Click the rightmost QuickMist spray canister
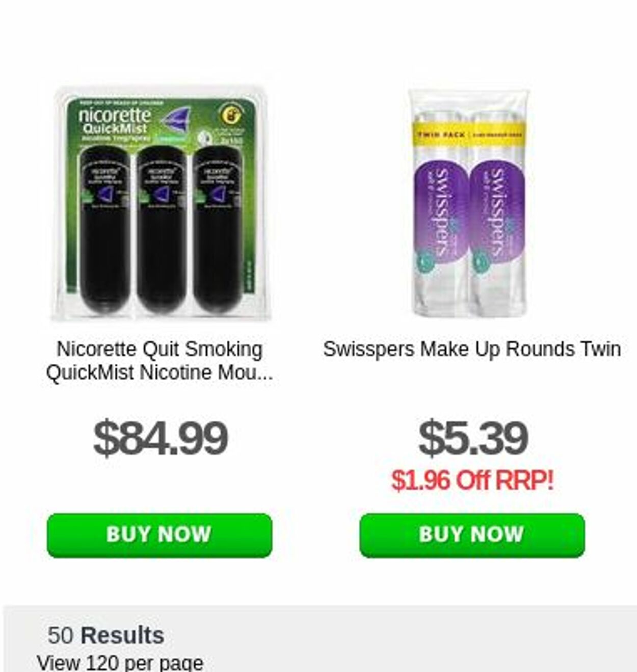Screen dimensions: 637x672 click(218, 229)
